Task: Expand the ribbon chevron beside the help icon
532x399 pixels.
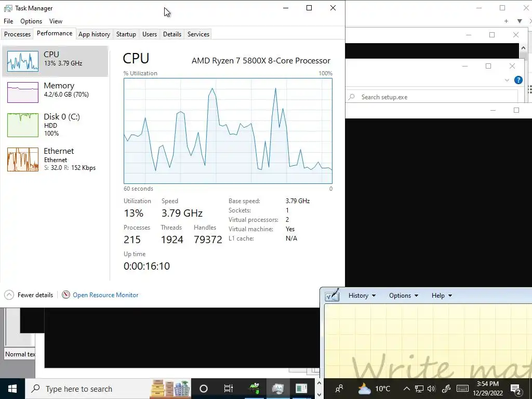Action: pyautogui.click(x=507, y=80)
